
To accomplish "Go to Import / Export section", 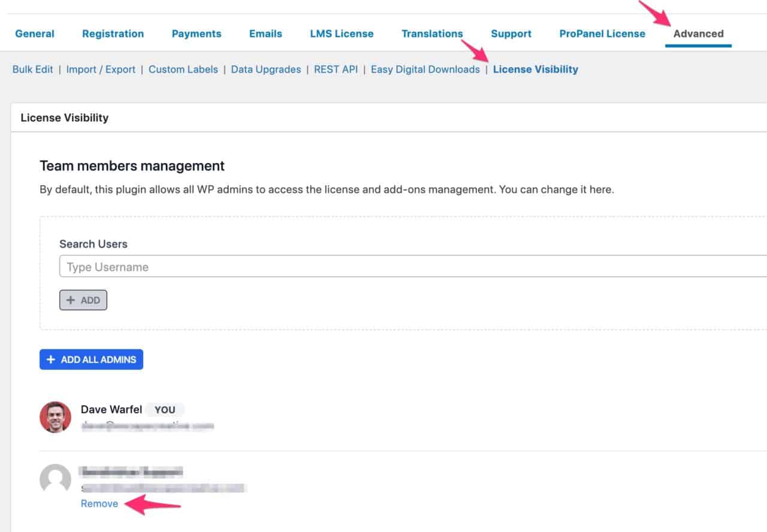I will [101, 69].
